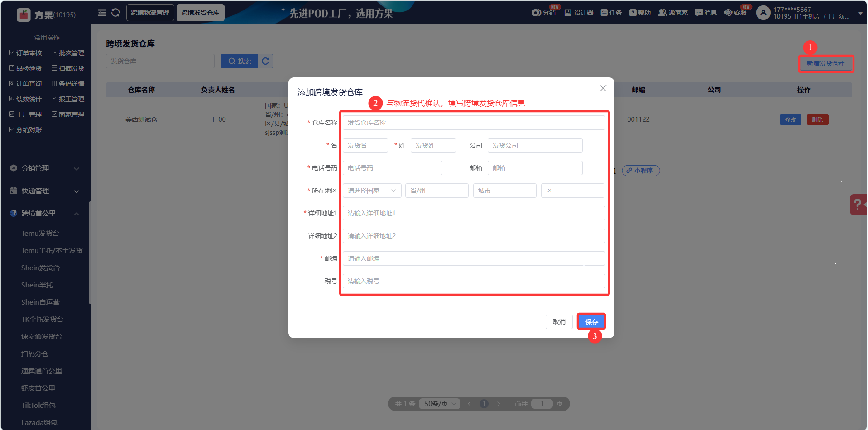Click 邀商家 invite merchant
The height and width of the screenshot is (430, 868).
point(673,13)
